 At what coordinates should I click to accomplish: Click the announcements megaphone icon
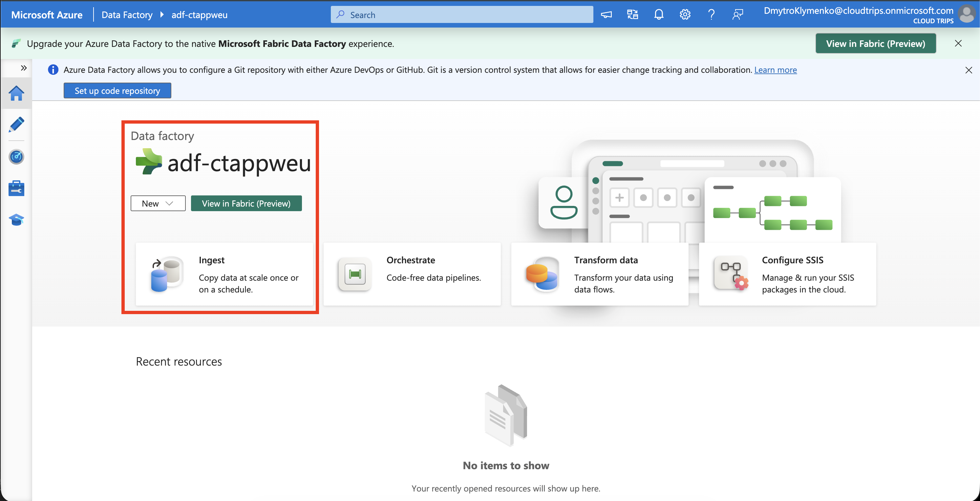(606, 15)
